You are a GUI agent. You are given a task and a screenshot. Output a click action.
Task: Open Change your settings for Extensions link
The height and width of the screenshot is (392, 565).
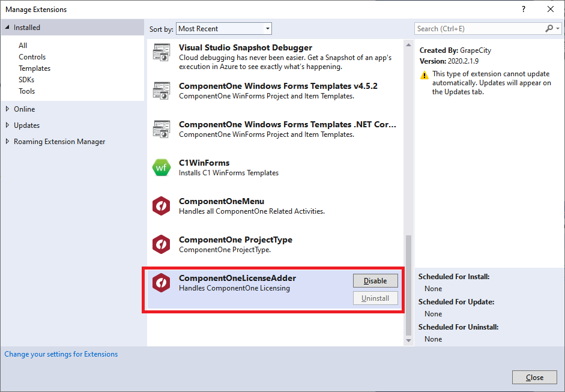[61, 354]
